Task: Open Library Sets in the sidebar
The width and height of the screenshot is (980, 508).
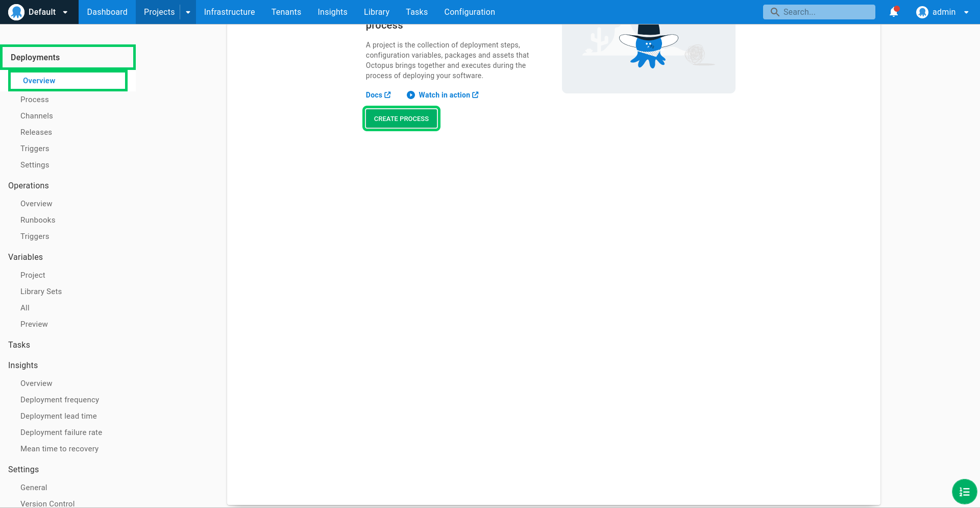Action: click(x=41, y=292)
